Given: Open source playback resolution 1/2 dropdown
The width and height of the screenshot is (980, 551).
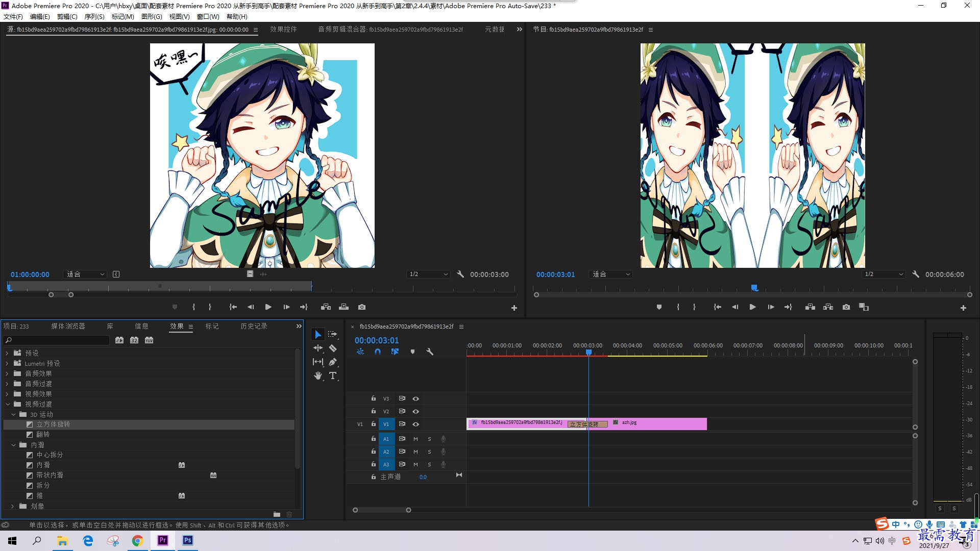Looking at the screenshot, I should point(428,274).
